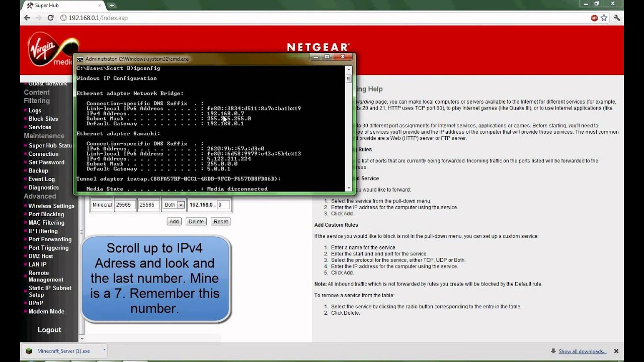Open Wireless Settings page

pyautogui.click(x=51, y=206)
